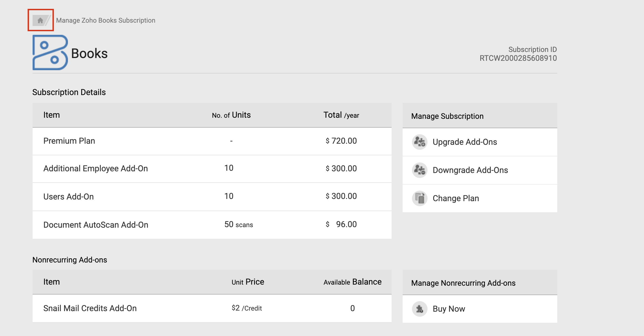Click the Subscription ID number
Viewport: 644px width, 336px height.
click(518, 58)
